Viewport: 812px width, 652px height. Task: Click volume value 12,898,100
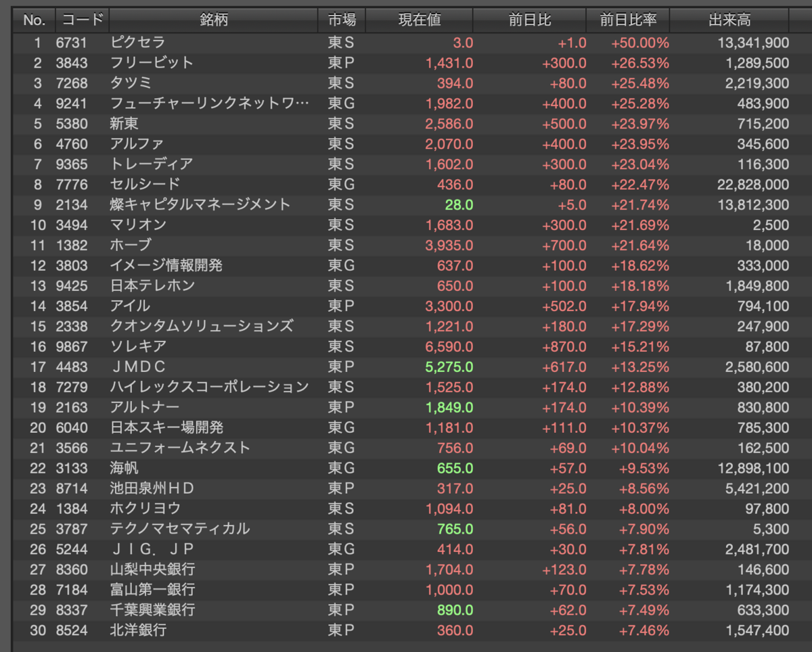pos(753,469)
